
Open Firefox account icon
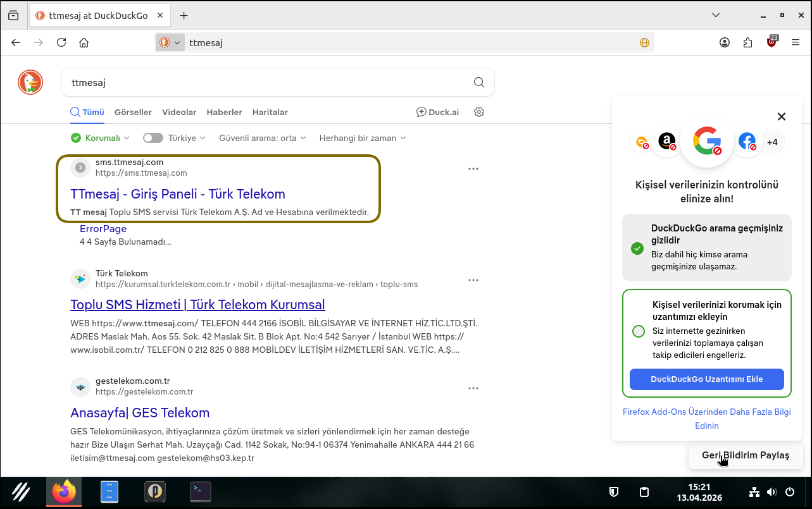(725, 42)
